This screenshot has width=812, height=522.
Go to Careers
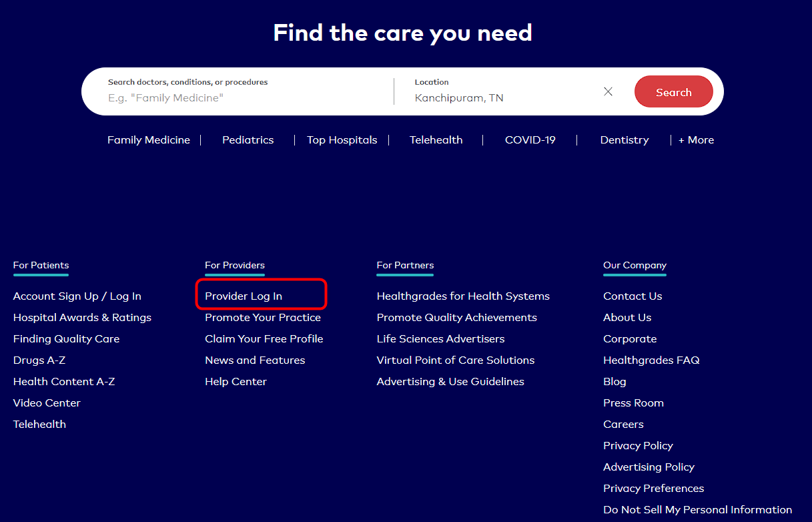[x=623, y=425]
